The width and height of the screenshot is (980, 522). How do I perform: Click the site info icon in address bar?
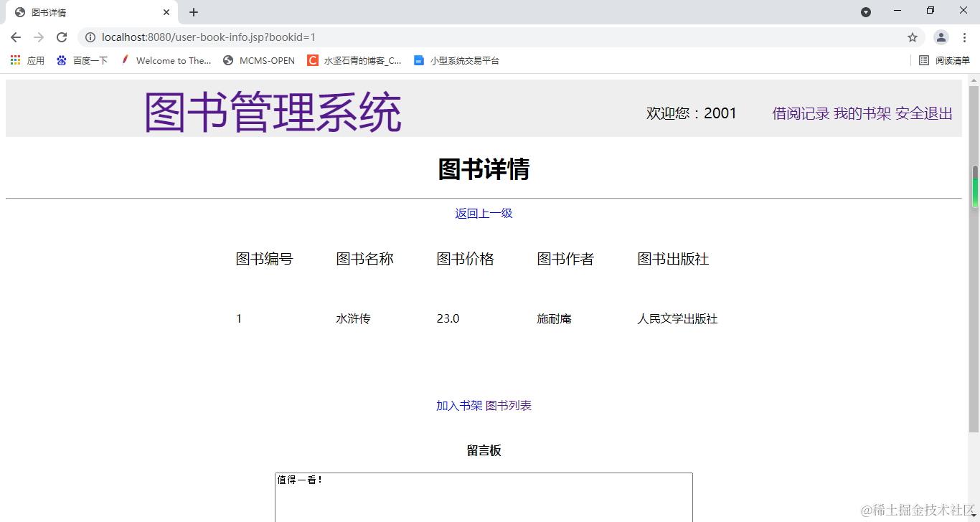tap(90, 37)
